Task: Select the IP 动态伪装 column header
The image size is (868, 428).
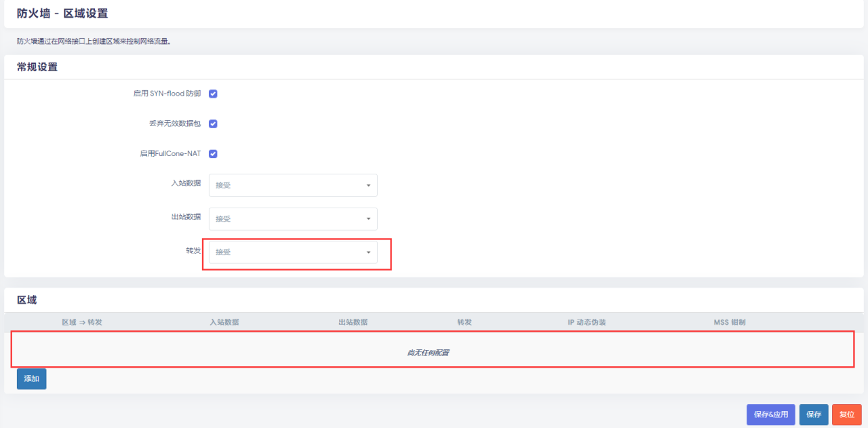Action: coord(587,322)
